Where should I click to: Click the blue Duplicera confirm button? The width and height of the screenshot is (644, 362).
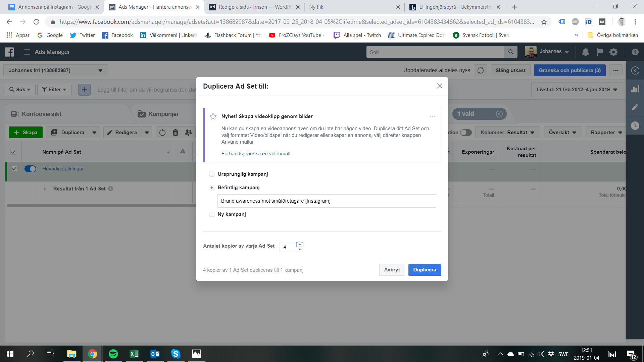point(425,270)
